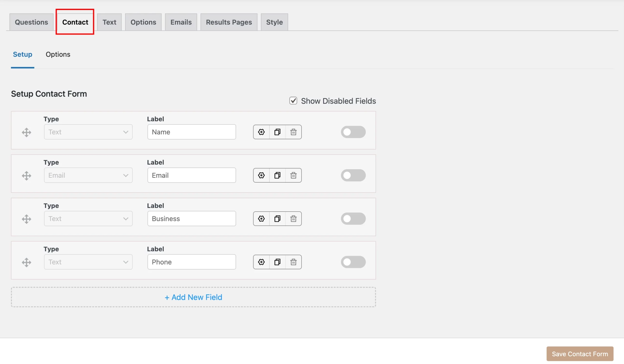Toggle the Business field on
This screenshot has height=364, width=624.
click(353, 219)
